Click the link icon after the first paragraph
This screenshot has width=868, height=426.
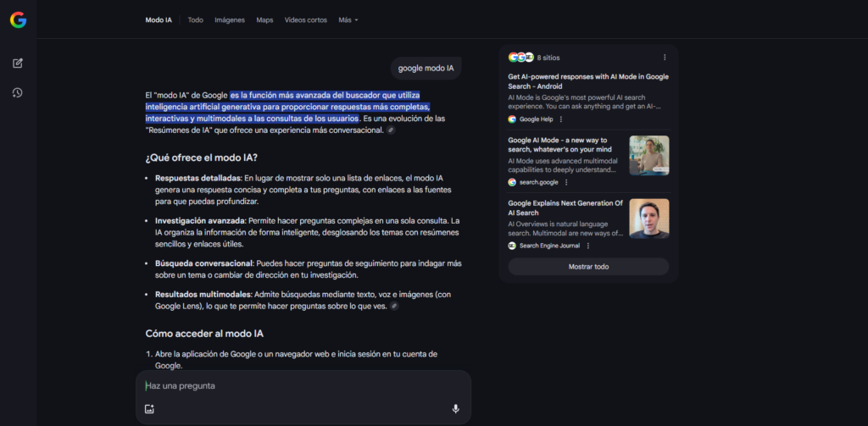[391, 130]
